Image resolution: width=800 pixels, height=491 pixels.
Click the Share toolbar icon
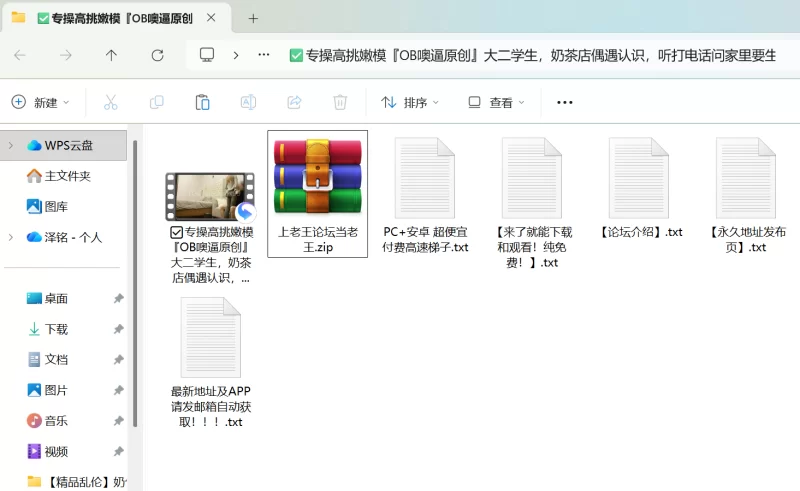pyautogui.click(x=294, y=102)
